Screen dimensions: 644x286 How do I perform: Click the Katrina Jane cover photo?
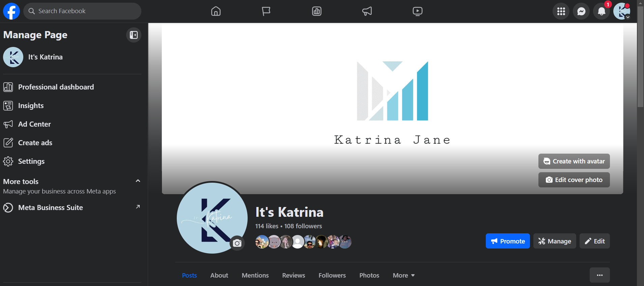point(392,108)
